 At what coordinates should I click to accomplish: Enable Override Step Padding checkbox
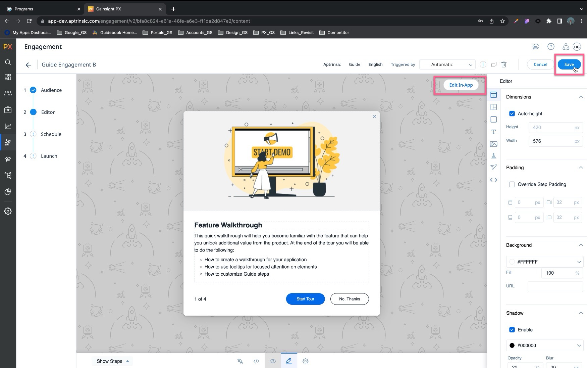512,184
